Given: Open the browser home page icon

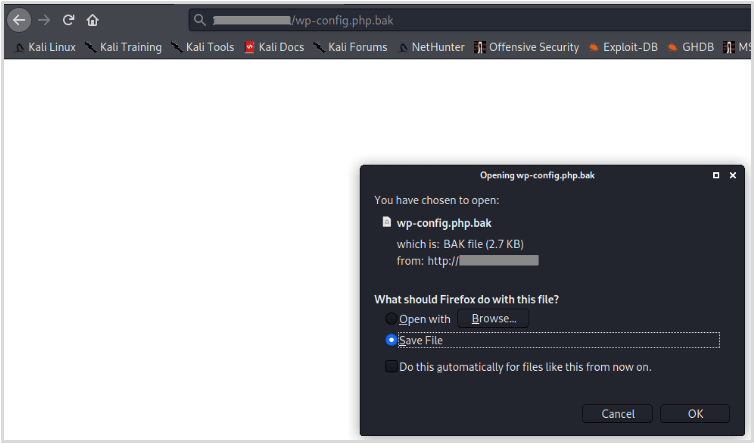Looking at the screenshot, I should click(92, 20).
